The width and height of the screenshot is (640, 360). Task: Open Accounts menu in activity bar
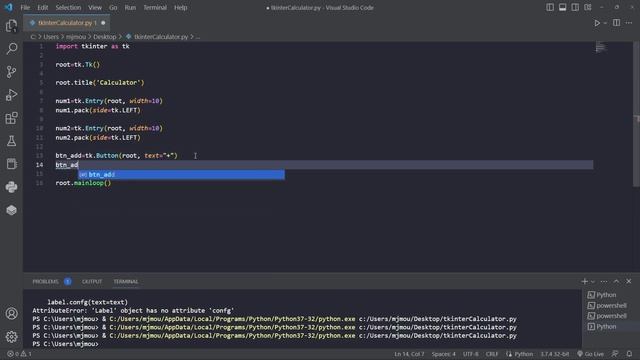click(x=11, y=313)
